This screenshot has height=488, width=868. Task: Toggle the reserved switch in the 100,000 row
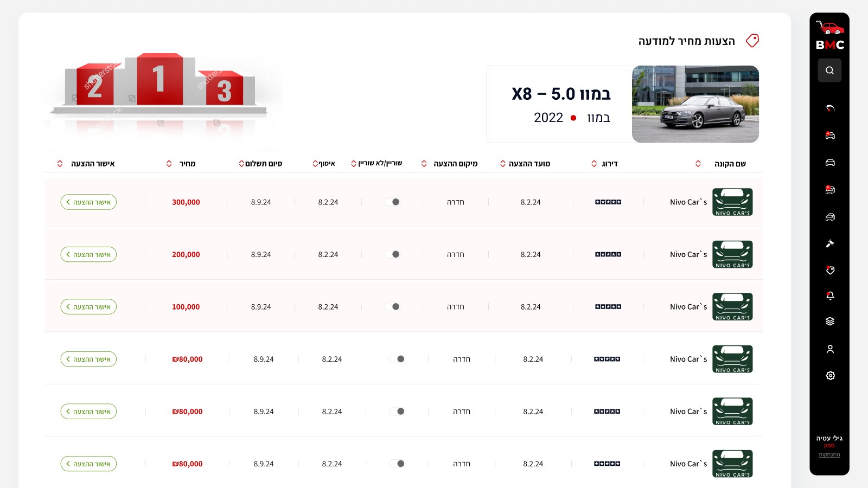pos(392,307)
